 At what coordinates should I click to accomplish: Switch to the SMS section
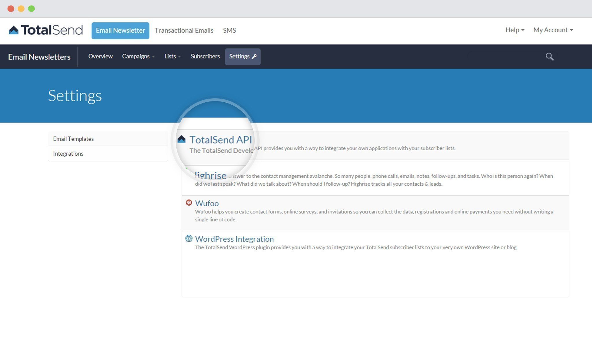(x=229, y=30)
